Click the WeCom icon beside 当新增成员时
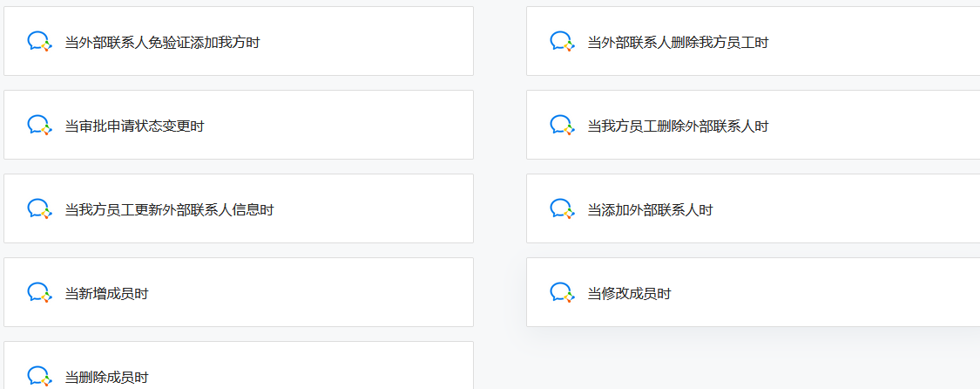The height and width of the screenshot is (389, 980). 39,293
